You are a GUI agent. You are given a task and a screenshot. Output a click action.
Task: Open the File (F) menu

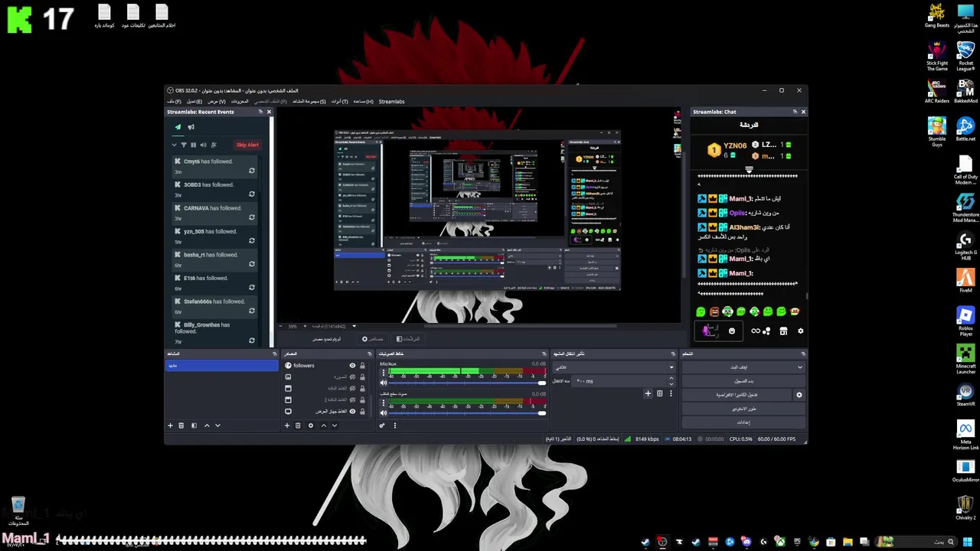click(x=174, y=101)
